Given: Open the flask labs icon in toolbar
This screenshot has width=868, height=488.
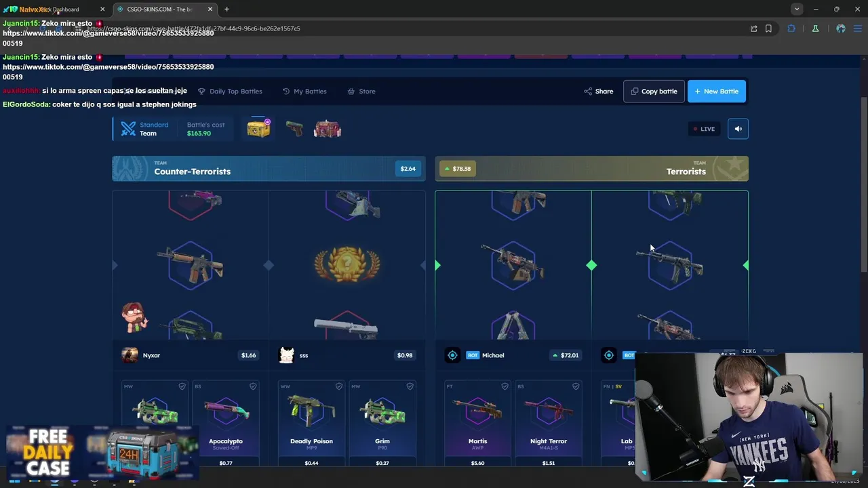Looking at the screenshot, I should [x=815, y=28].
